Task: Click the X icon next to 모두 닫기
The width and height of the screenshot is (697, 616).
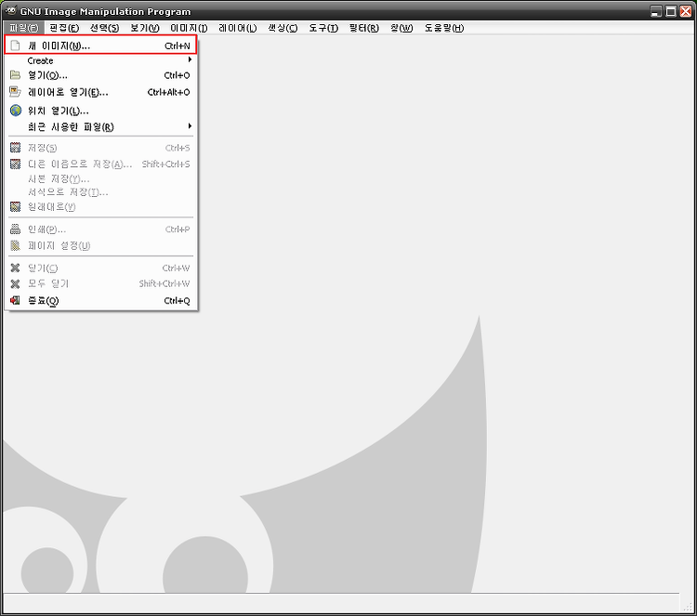Action: coord(15,283)
